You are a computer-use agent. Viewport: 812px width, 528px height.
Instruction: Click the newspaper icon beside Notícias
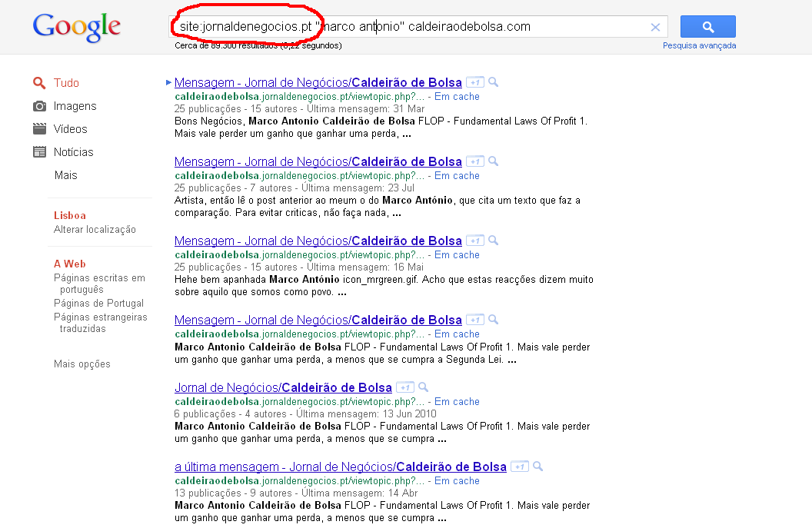coord(39,151)
